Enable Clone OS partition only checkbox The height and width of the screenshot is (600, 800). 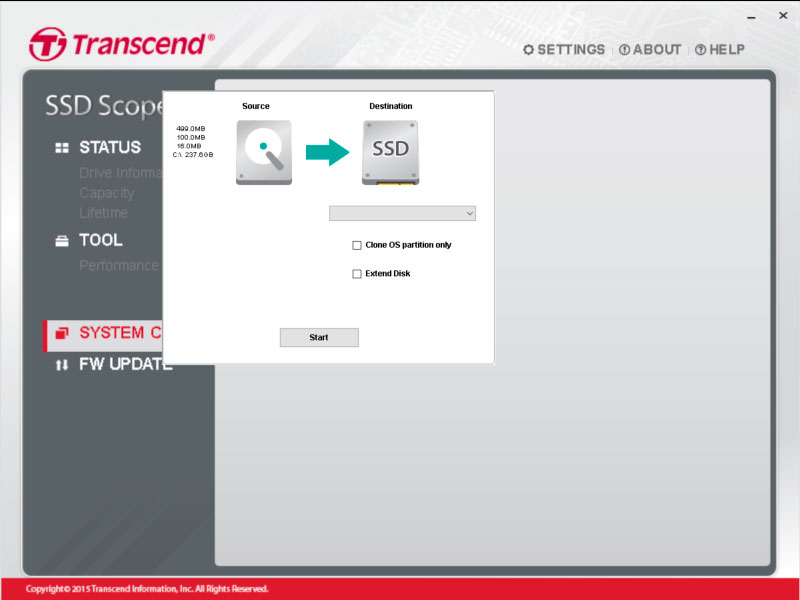click(x=357, y=245)
